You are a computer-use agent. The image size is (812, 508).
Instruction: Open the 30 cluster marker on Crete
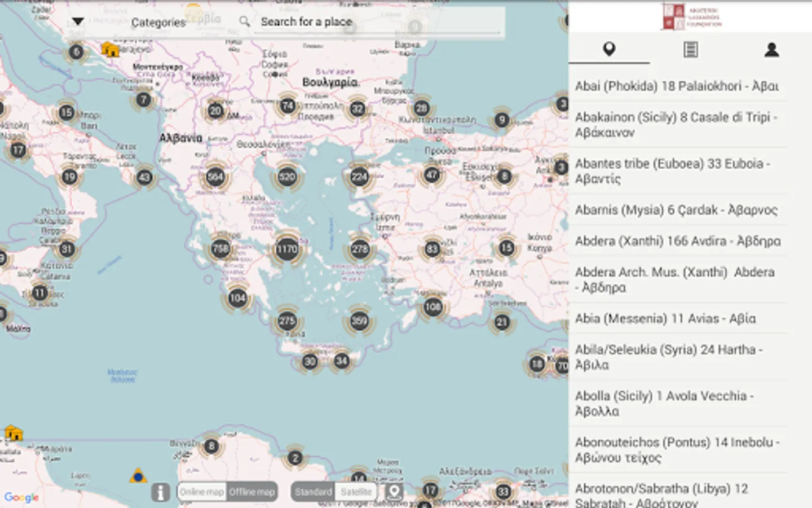click(x=310, y=361)
